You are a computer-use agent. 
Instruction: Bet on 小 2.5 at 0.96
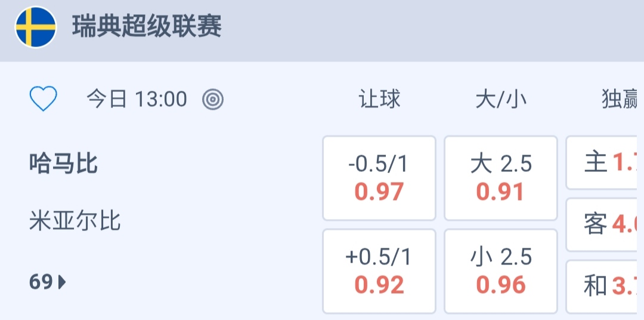coord(501,271)
